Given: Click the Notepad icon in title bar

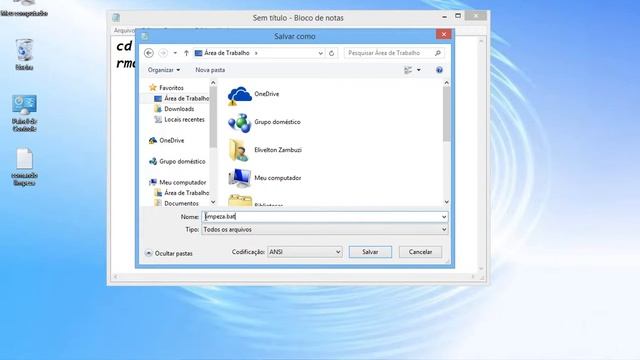Looking at the screenshot, I should [116, 18].
